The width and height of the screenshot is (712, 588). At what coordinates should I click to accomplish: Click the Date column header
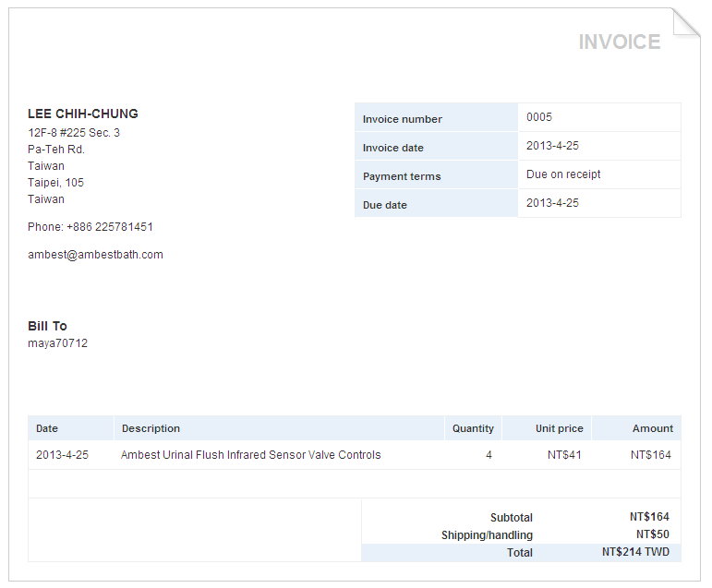[x=46, y=428]
